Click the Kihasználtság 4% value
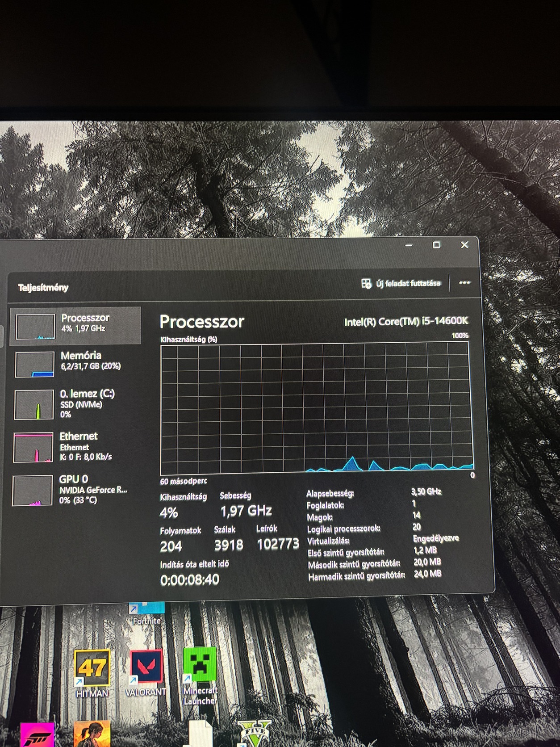This screenshot has width=560, height=747. [169, 512]
